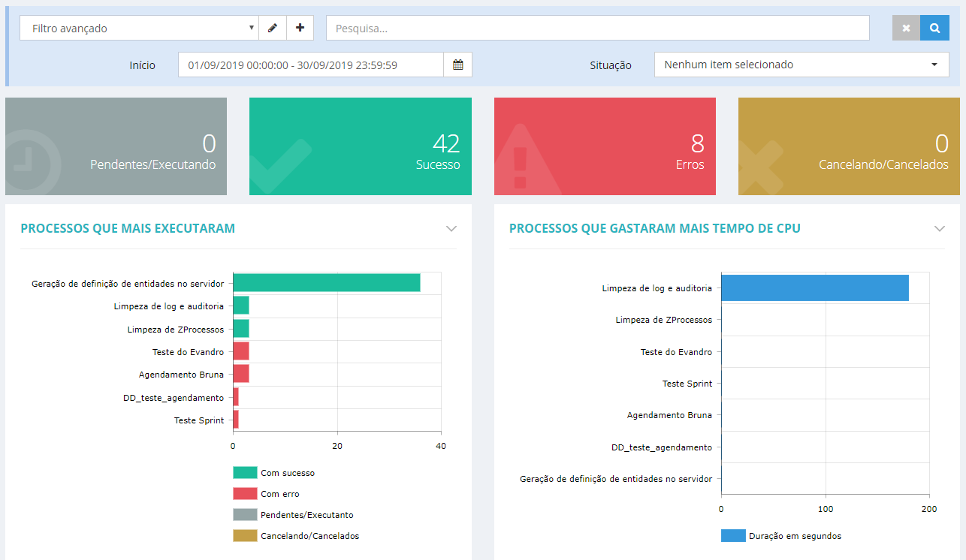
Task: Open the calendar date picker icon
Action: [458, 65]
